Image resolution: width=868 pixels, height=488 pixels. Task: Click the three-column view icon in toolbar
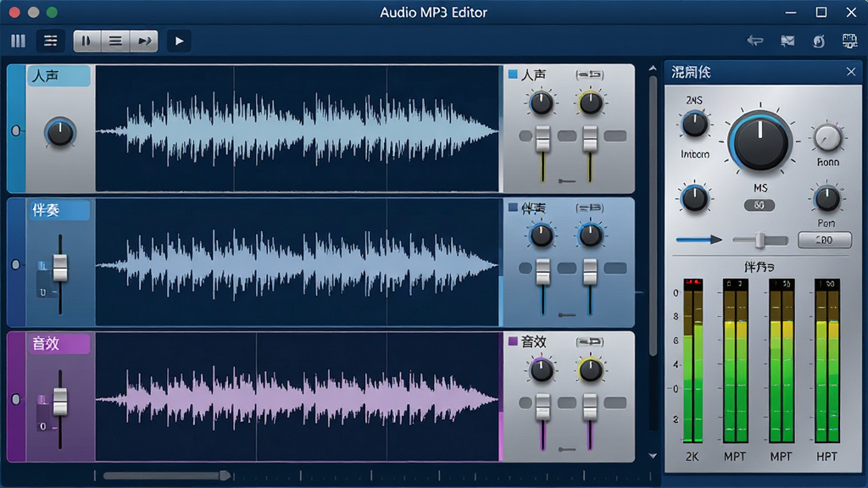coord(19,41)
